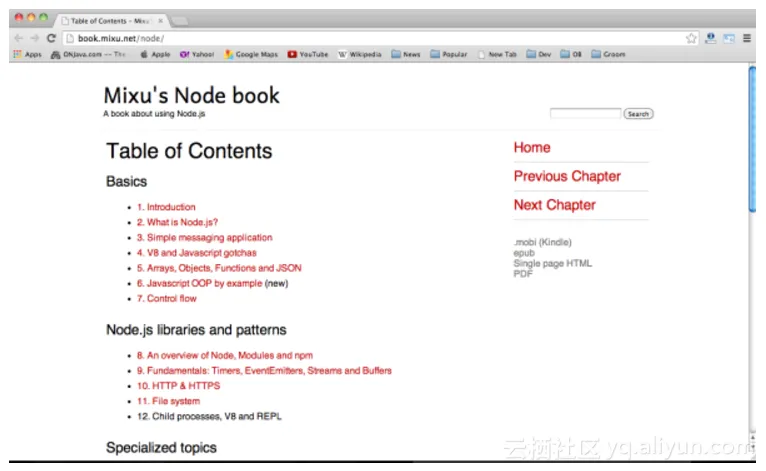766x471 pixels.
Task: Select the Table of Contents browser tab
Action: 110,21
